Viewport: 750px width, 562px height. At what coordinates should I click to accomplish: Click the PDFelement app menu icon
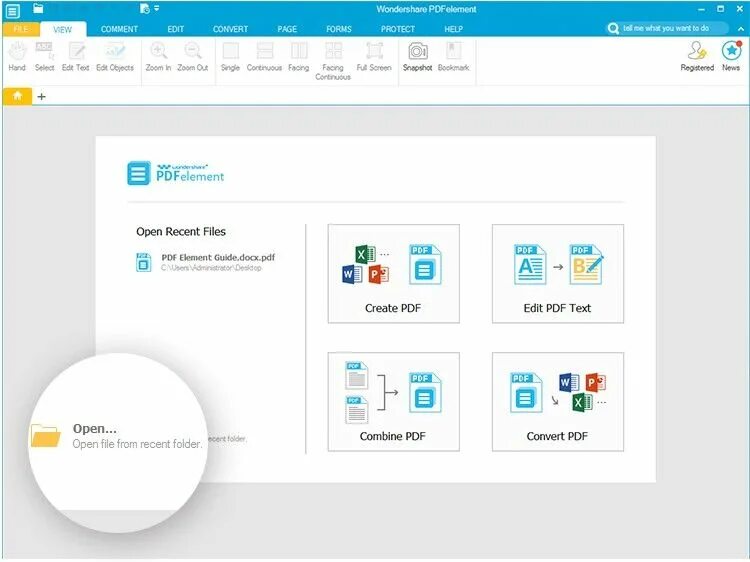(x=12, y=11)
